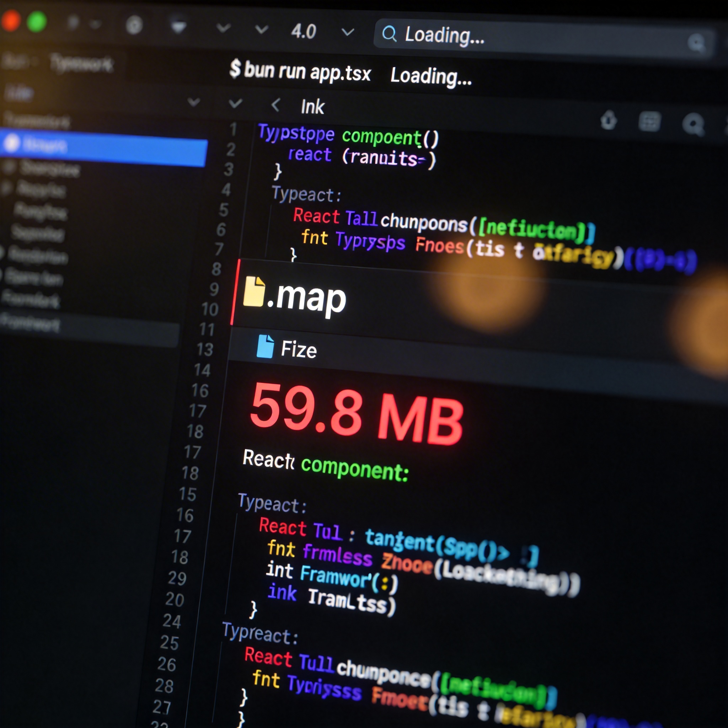Click the Loading... status next to app.tsx
The width and height of the screenshot is (728, 728).
point(431,76)
